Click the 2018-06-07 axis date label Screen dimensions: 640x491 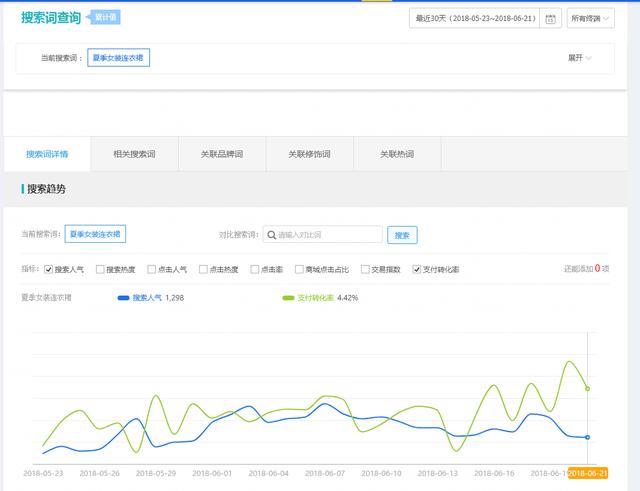(x=325, y=473)
